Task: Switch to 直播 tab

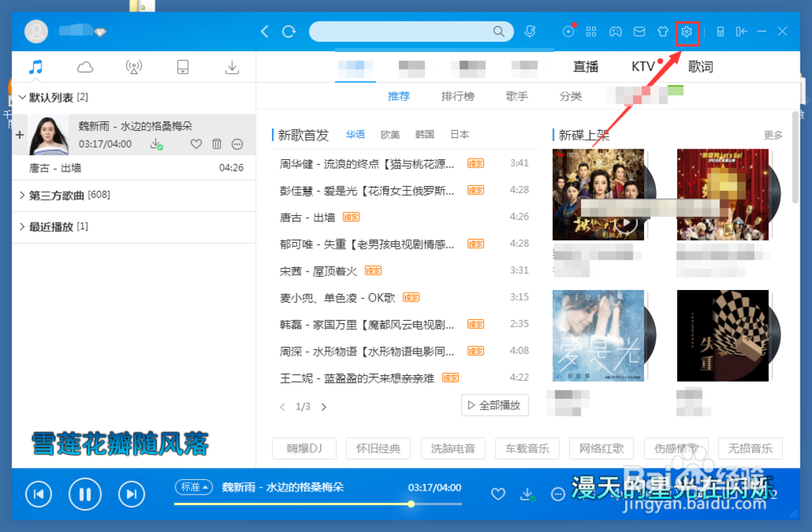Action: pos(586,67)
